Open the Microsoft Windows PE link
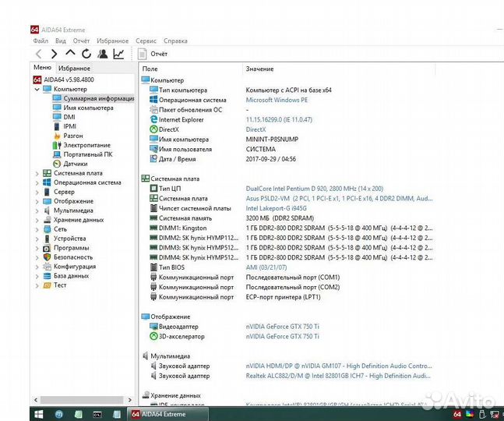This screenshot has height=421, width=504. click(x=277, y=100)
